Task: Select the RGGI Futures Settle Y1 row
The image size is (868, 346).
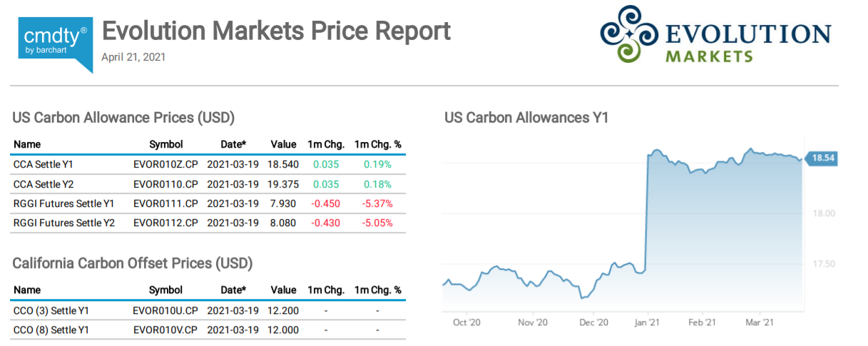Action: (x=63, y=204)
